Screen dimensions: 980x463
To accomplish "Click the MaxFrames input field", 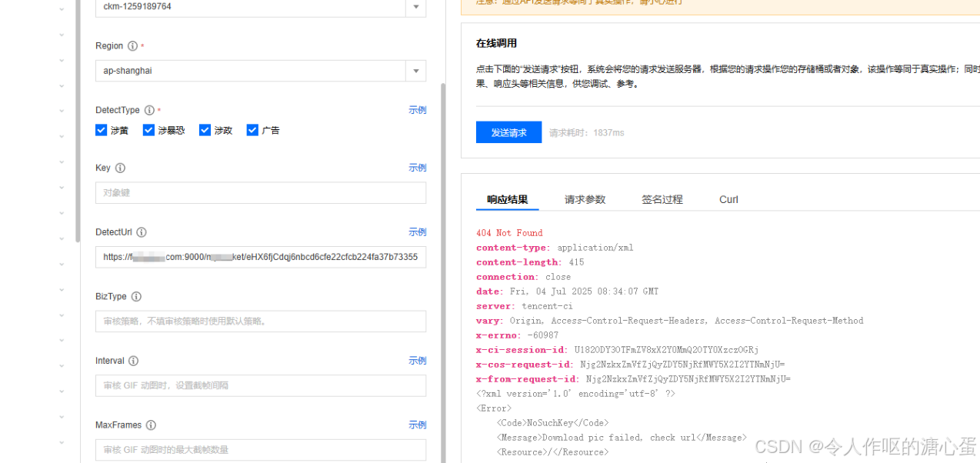I will point(261,450).
